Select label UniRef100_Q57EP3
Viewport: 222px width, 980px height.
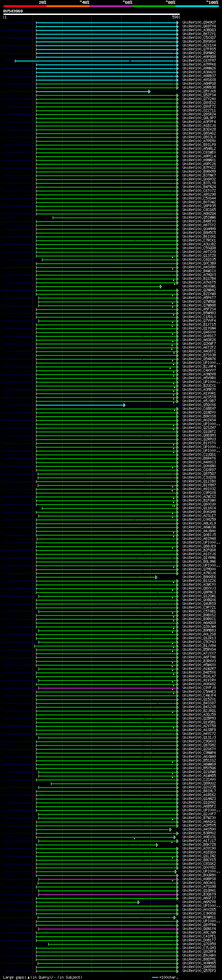tap(199, 971)
